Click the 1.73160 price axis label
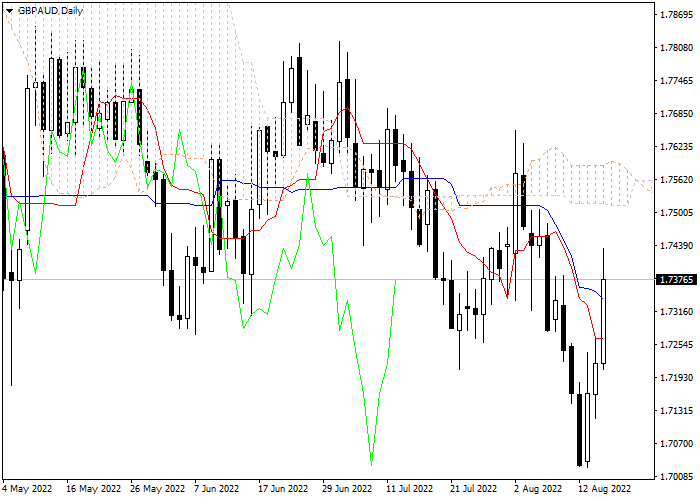This screenshot has height=500, width=700. [676, 312]
